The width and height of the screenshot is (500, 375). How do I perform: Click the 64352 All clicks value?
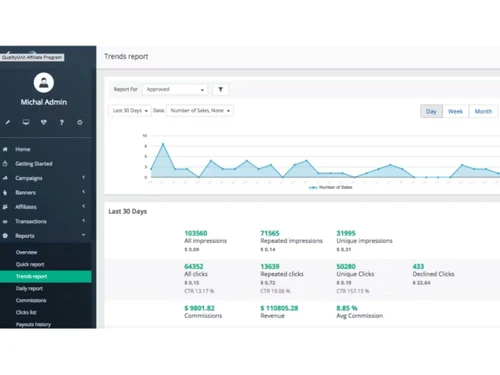[x=194, y=266]
